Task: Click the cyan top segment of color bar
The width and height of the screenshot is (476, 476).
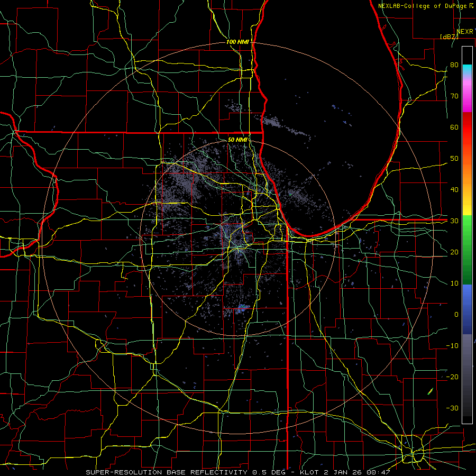Action: pos(467,69)
